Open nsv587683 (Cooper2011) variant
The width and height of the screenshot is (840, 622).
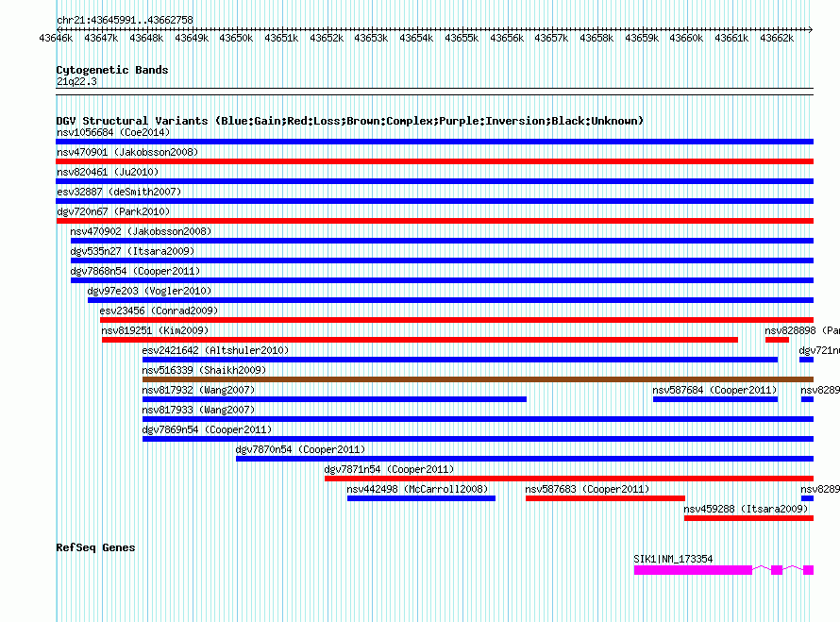click(x=587, y=489)
